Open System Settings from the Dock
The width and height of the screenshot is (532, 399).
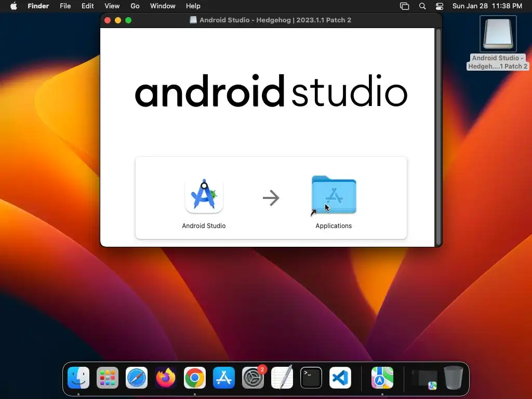coord(253,378)
